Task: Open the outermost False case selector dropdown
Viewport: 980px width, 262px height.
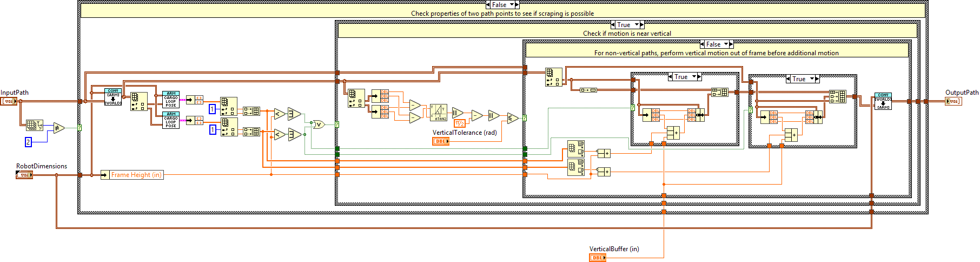Action: 512,5
